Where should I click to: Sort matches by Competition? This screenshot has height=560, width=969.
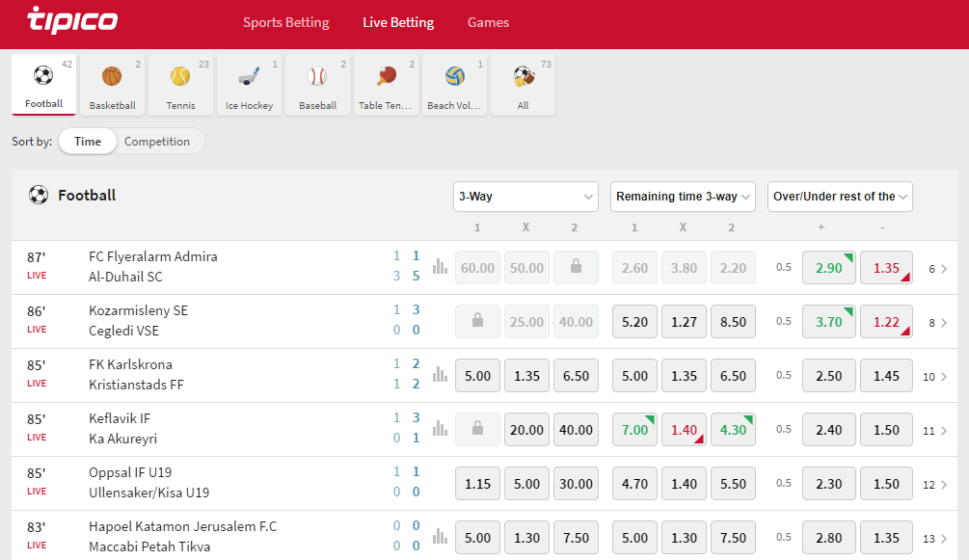(x=157, y=142)
